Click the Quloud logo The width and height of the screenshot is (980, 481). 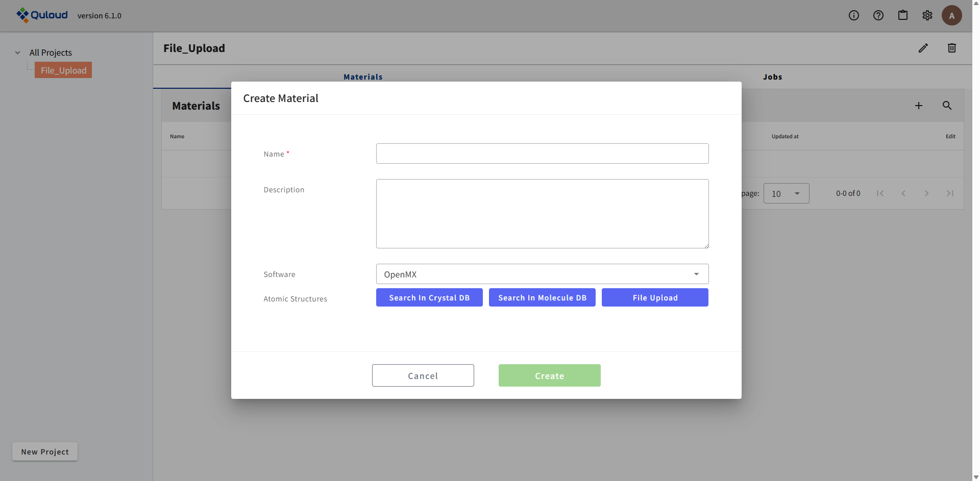42,15
